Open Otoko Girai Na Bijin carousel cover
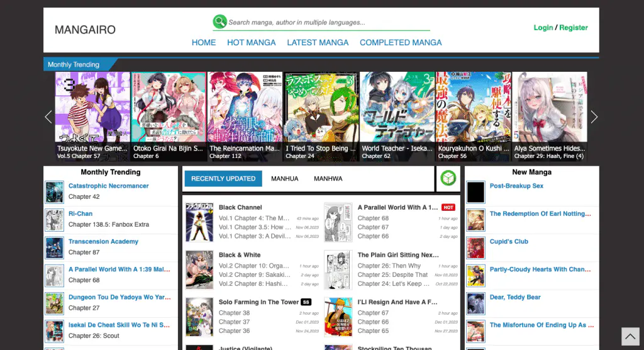 [169, 116]
